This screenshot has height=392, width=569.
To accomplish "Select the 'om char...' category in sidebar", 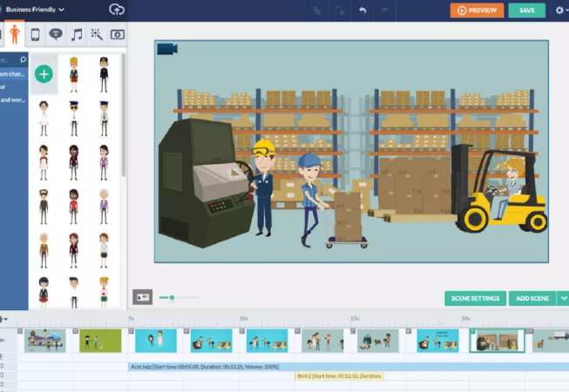I will 13,74.
